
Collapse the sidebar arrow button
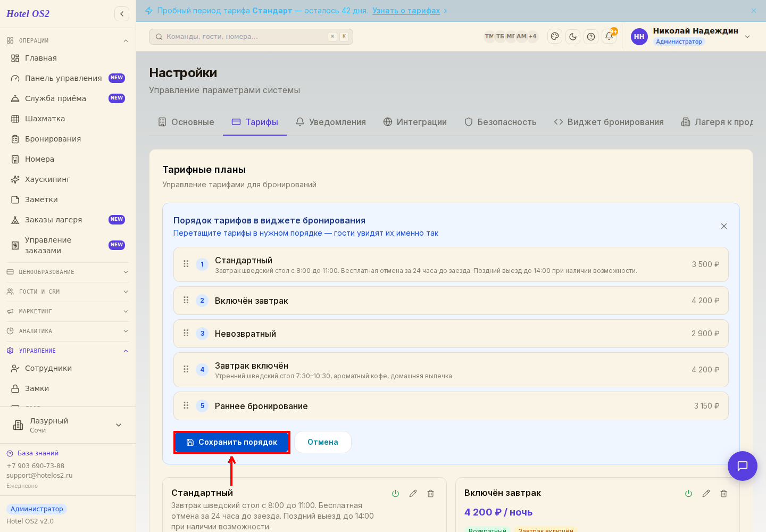(122, 14)
